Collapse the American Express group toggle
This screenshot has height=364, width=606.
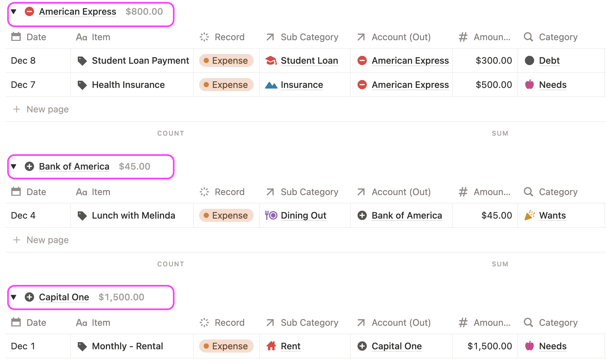point(14,12)
